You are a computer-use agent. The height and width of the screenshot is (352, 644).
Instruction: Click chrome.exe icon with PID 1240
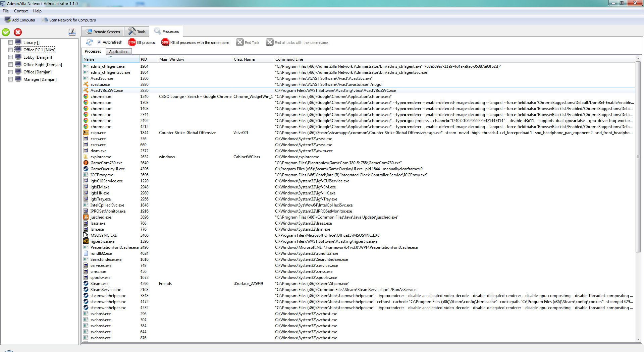(86, 96)
